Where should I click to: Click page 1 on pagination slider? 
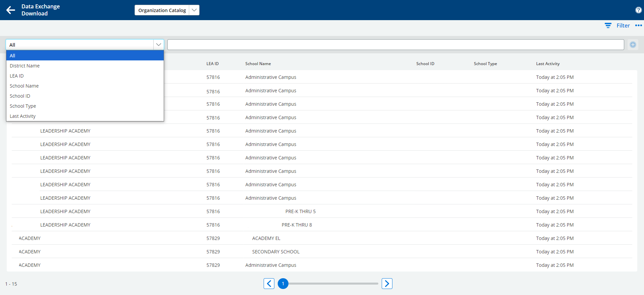pyautogui.click(x=283, y=284)
